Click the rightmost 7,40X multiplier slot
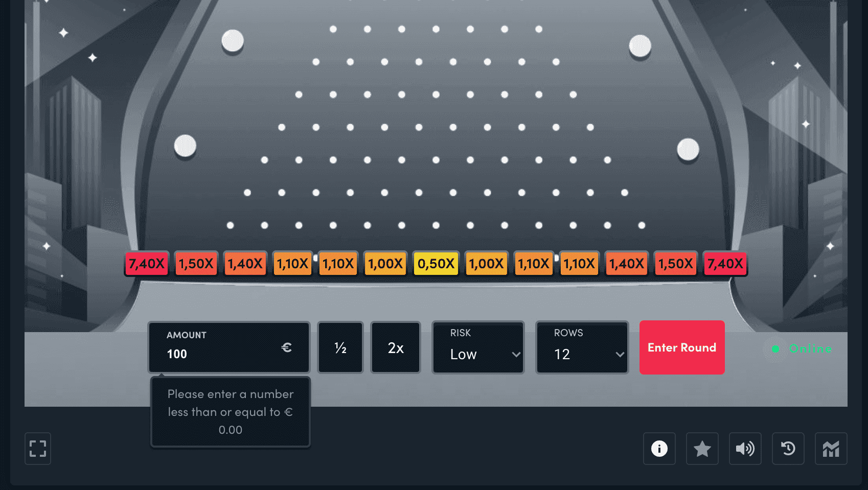 [x=725, y=264]
